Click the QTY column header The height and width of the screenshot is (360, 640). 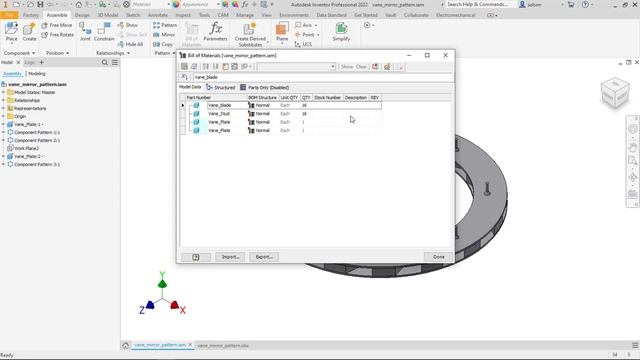pyautogui.click(x=306, y=98)
